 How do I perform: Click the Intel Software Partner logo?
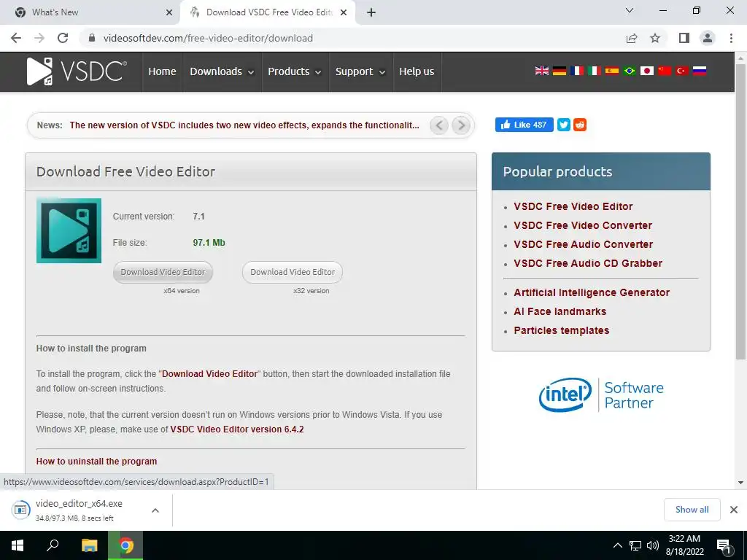click(x=601, y=394)
